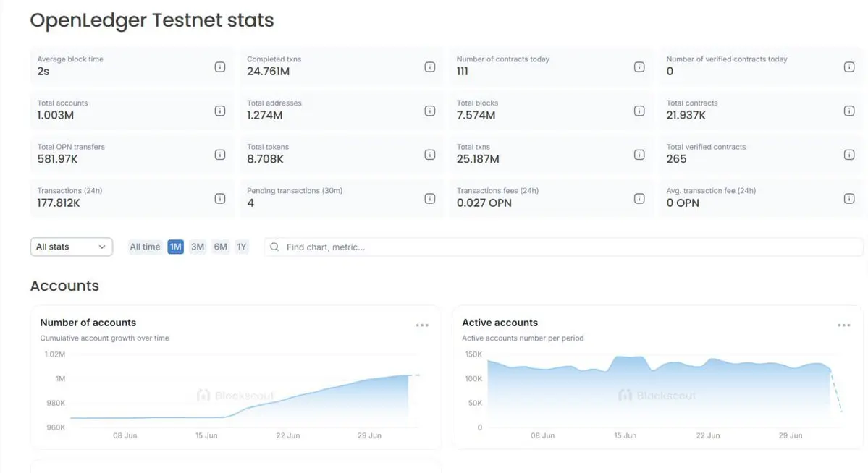Click info icon on Total blocks card
This screenshot has width=868, height=473.
point(639,111)
